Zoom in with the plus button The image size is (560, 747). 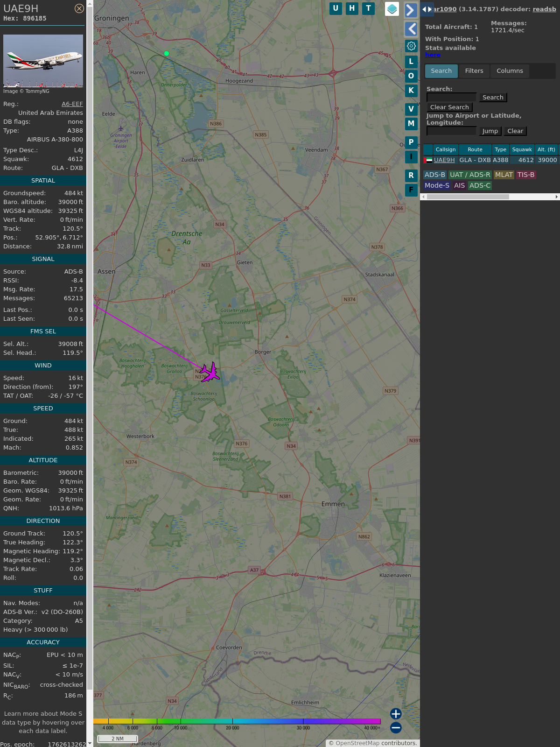tap(396, 714)
